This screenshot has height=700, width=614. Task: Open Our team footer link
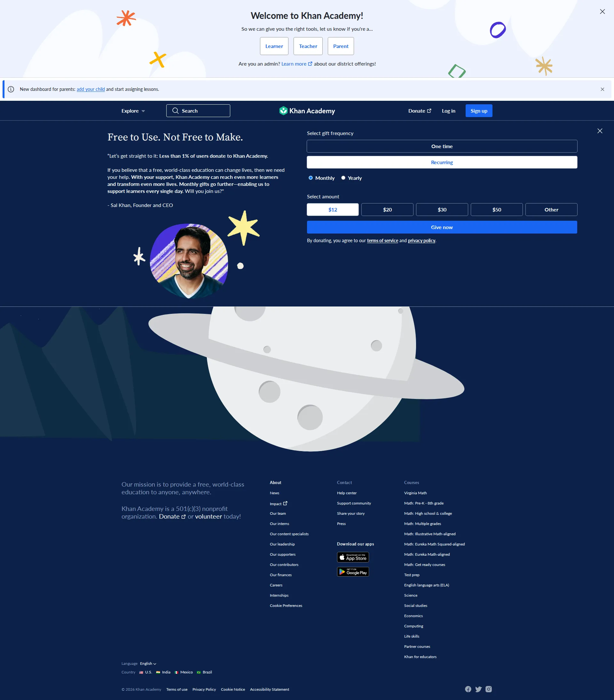coord(278,514)
